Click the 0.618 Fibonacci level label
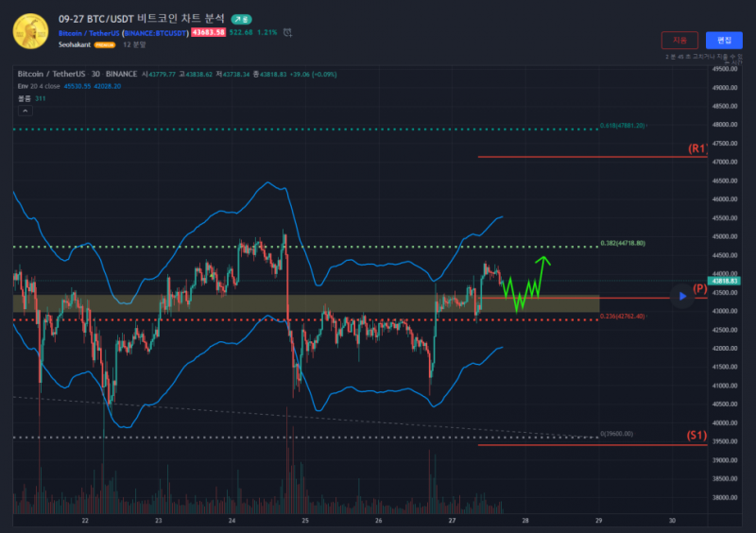756x533 pixels. 623,126
